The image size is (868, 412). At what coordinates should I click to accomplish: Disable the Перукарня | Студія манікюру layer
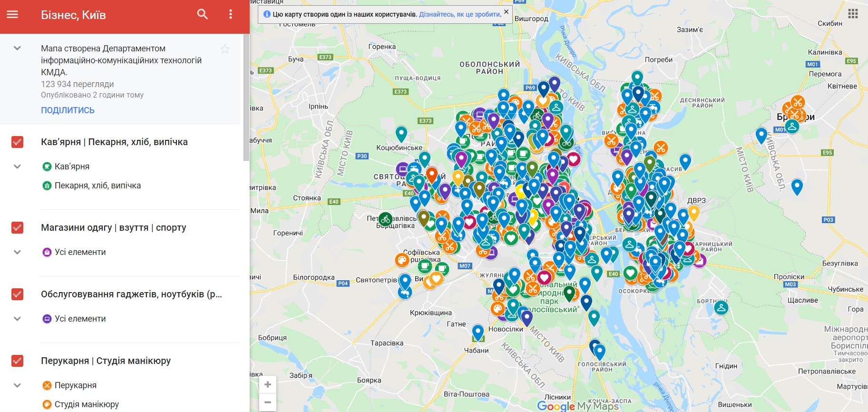[18, 361]
